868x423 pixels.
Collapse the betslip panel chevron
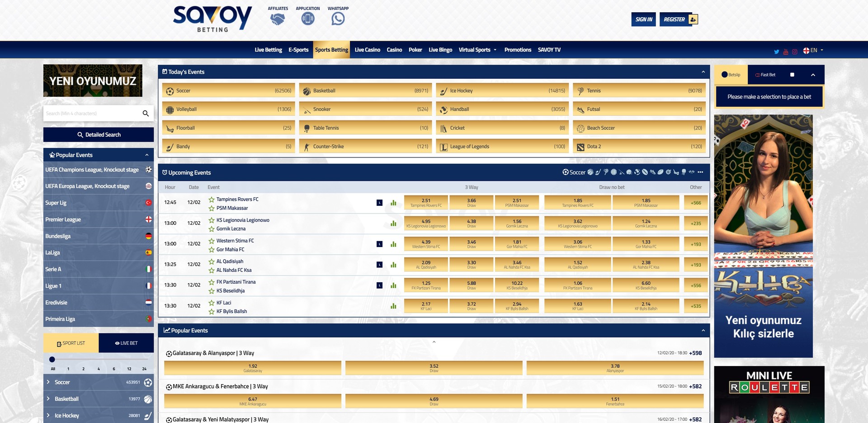click(813, 75)
